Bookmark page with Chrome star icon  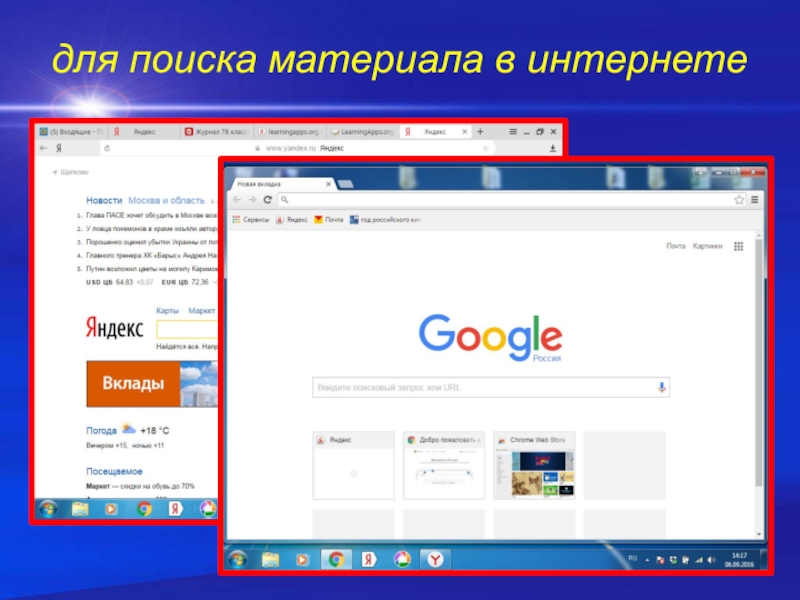[x=739, y=200]
